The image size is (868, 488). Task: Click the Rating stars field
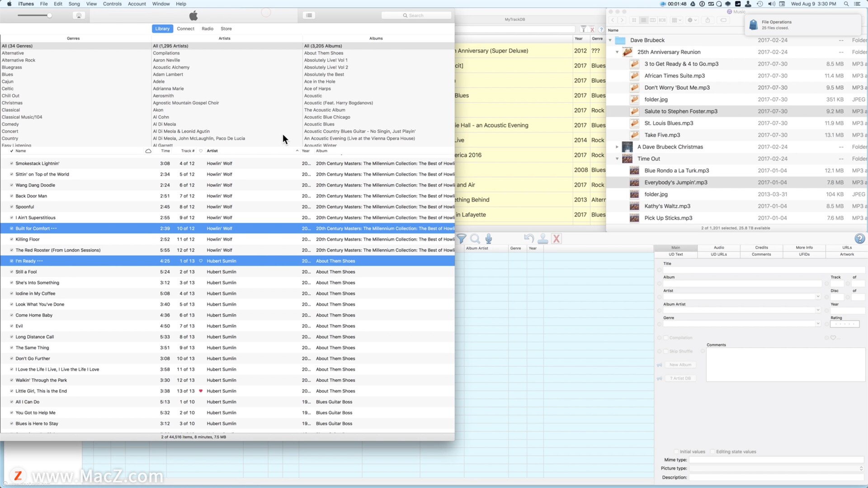pos(844,324)
